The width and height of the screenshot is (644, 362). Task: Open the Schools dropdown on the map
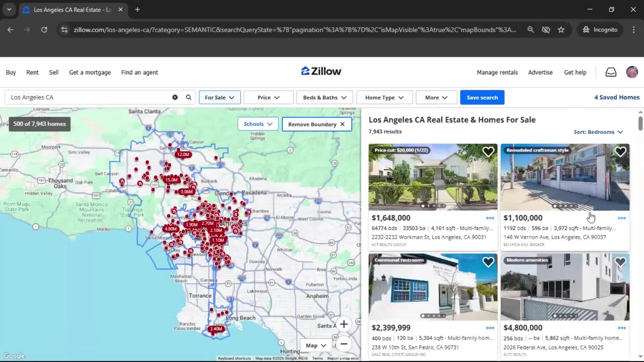[258, 124]
